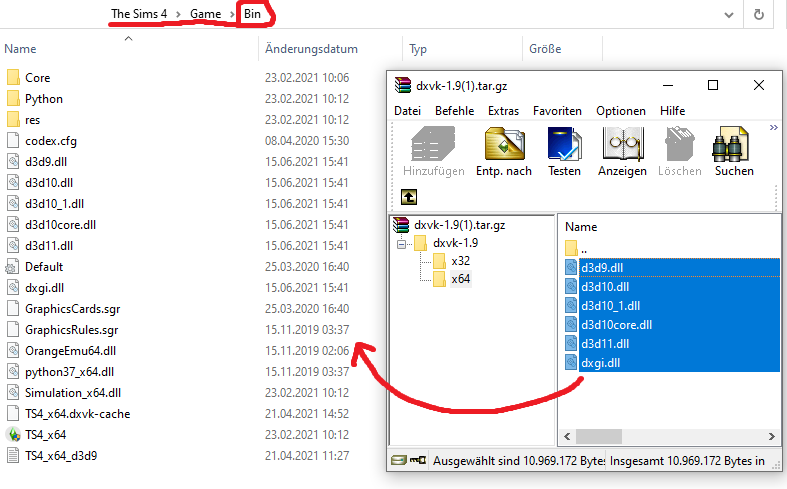Screen dimensions: 787x489
Task: Show hidden WinRAR toolbar items chevron
Action: click(x=773, y=128)
